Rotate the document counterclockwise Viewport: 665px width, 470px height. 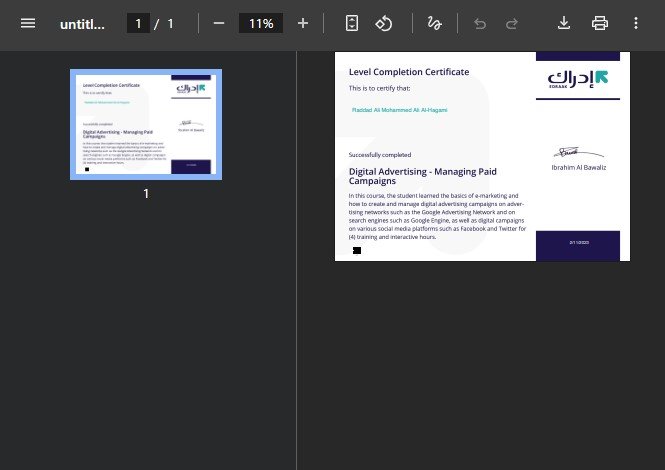pos(384,23)
